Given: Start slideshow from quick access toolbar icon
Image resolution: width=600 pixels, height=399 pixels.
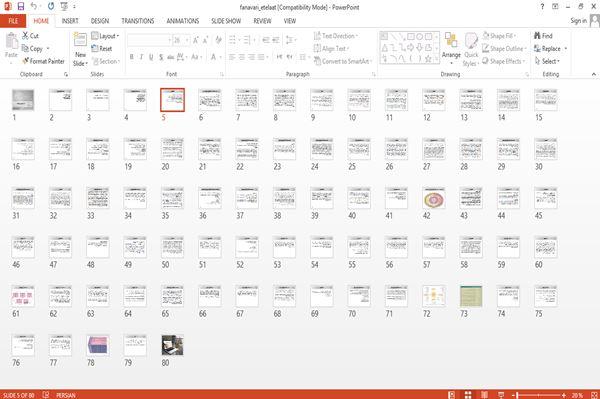Looking at the screenshot, I should click(x=64, y=7).
